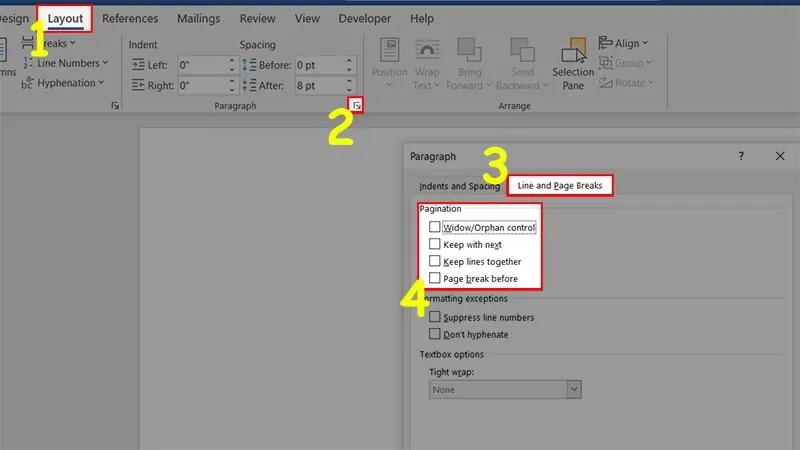Open the Align dropdown
The height and width of the screenshot is (450, 800).
pyautogui.click(x=623, y=43)
